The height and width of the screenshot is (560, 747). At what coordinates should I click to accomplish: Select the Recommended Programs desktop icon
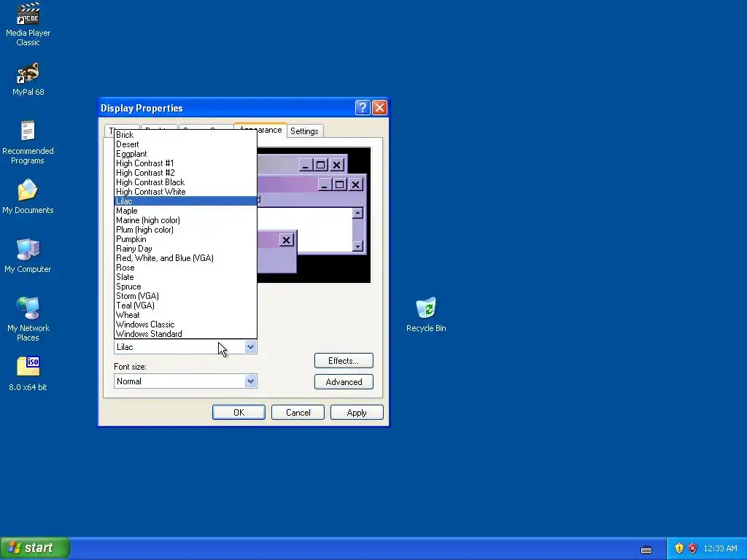point(28,142)
